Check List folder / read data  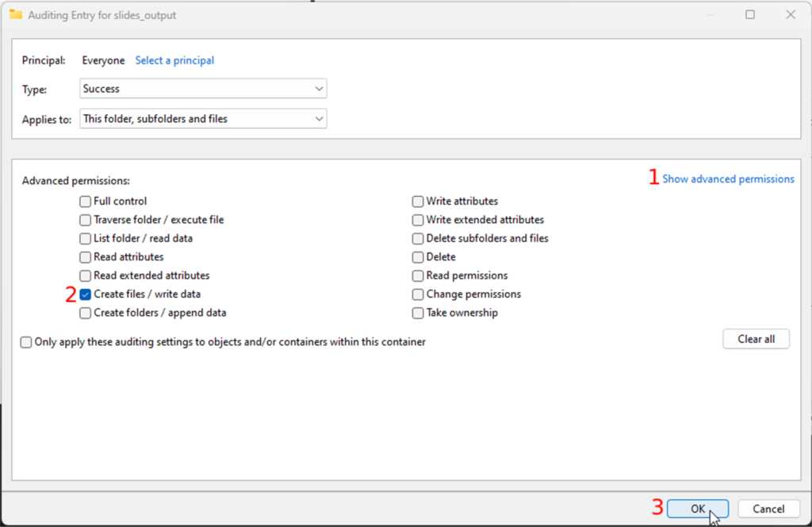pos(86,238)
